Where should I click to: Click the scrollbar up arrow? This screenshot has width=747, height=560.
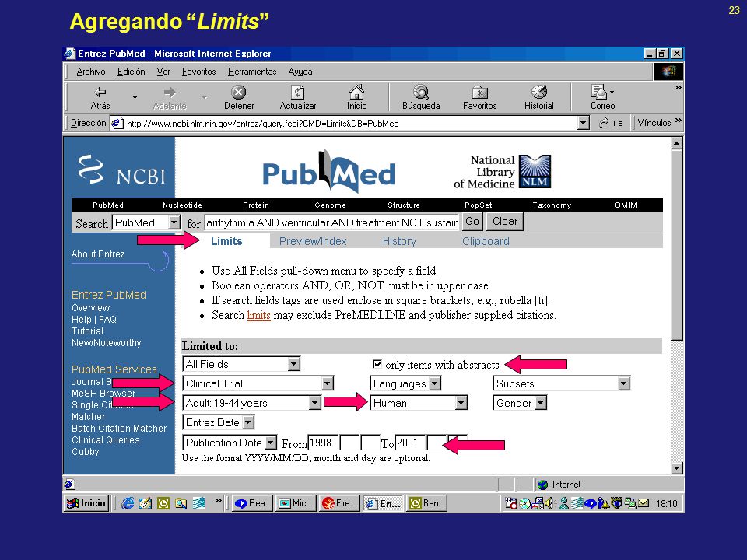click(676, 143)
